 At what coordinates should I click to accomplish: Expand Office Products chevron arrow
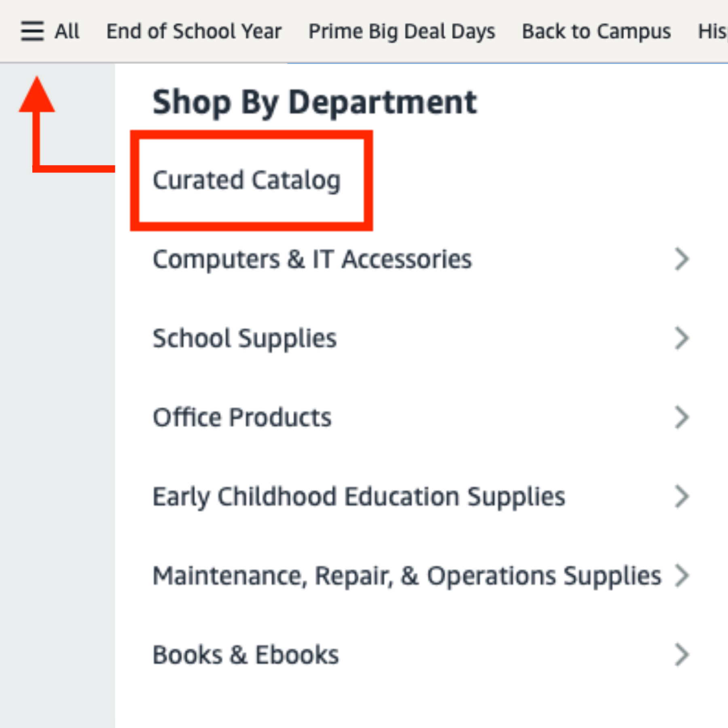point(682,417)
